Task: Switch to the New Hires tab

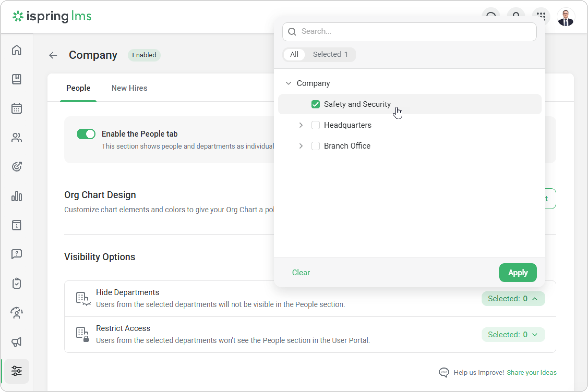Action: click(x=129, y=88)
